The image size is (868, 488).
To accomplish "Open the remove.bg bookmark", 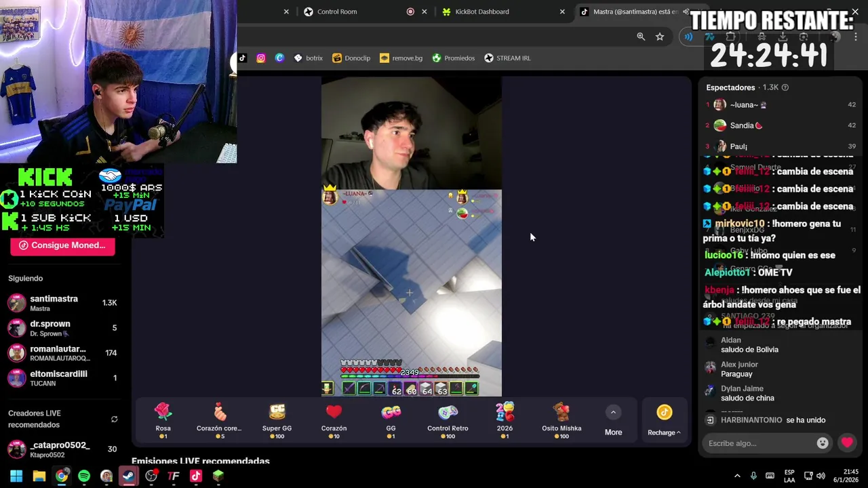I will (x=401, y=58).
